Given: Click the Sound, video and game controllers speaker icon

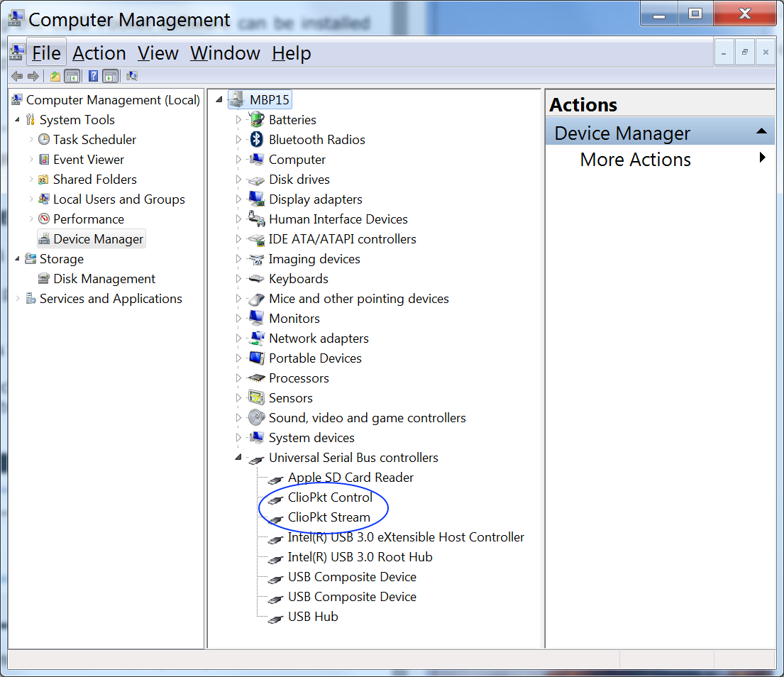Looking at the screenshot, I should (257, 417).
